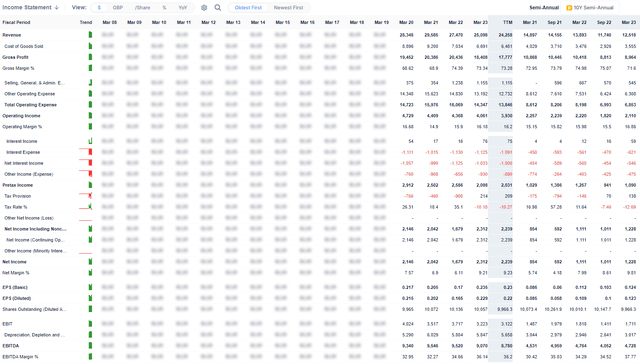Click the Other Operating Expense trend sparkline
The width and height of the screenshot is (640, 364).
tap(90, 93)
